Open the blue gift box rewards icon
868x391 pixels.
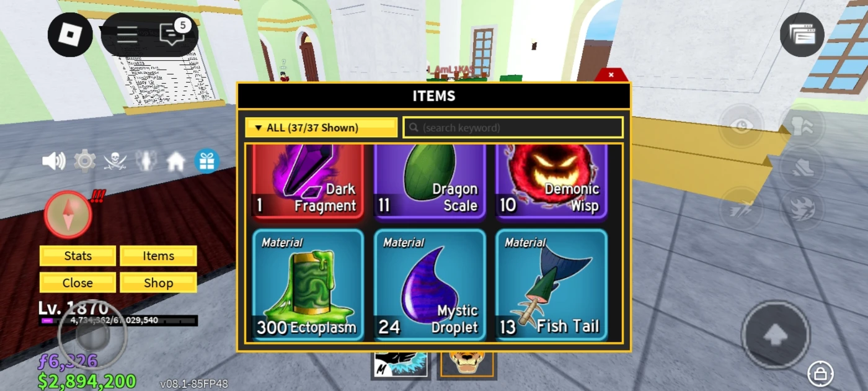click(x=207, y=161)
